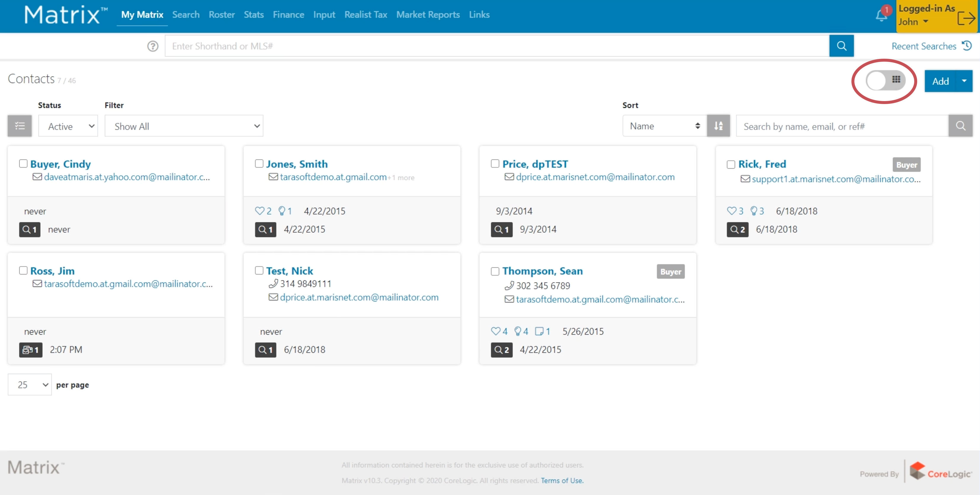This screenshot has width=980, height=495.
Task: Go to the Roster menu
Action: coord(221,15)
